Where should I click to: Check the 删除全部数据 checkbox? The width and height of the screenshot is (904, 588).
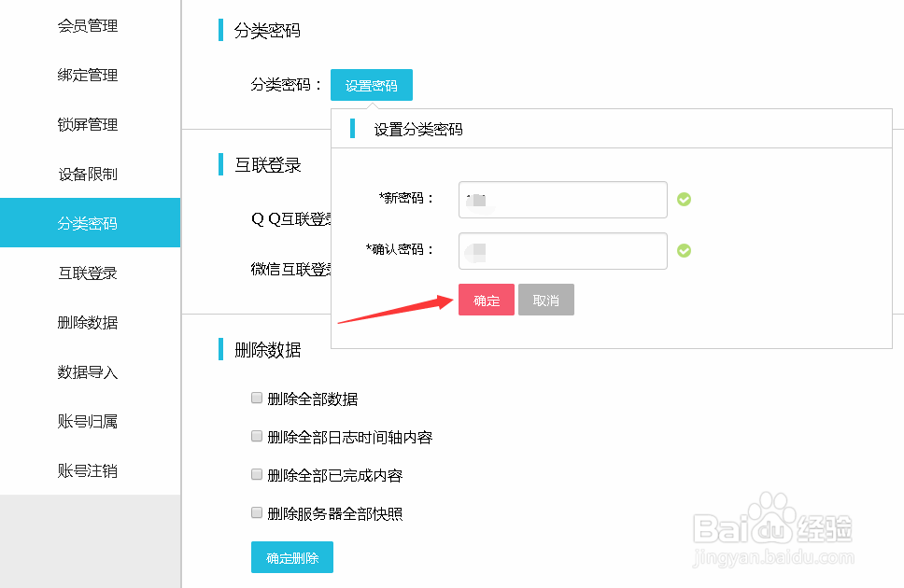pyautogui.click(x=257, y=399)
